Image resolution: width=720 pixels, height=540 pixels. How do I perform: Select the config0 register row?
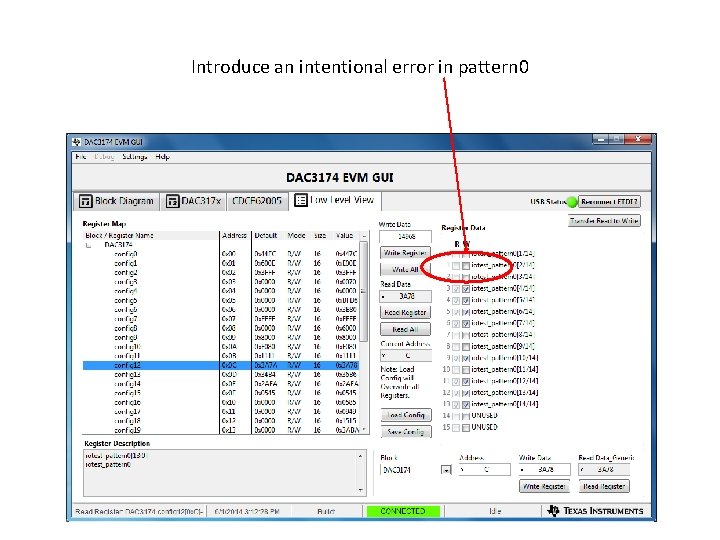click(221, 254)
